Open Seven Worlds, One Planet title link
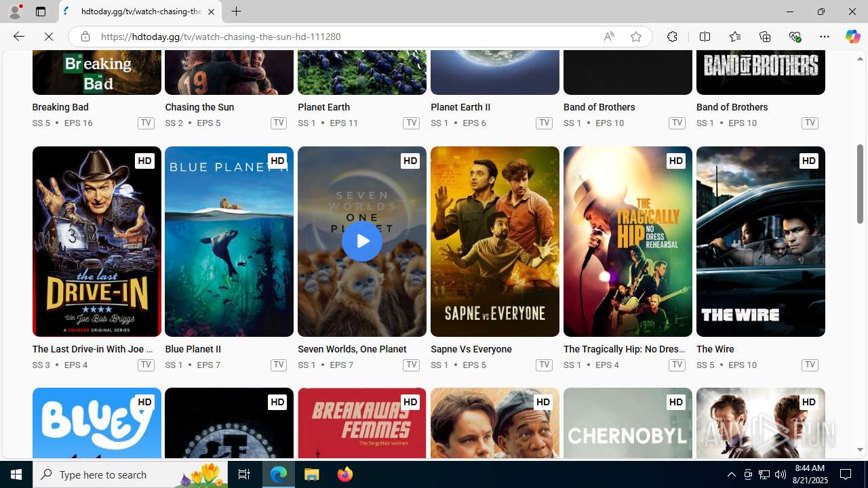Image resolution: width=868 pixels, height=488 pixels. [x=352, y=349]
